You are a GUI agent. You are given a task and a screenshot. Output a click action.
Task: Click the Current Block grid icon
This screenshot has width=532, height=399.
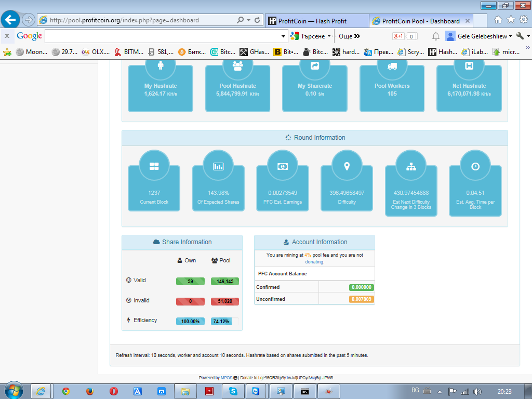pyautogui.click(x=154, y=166)
